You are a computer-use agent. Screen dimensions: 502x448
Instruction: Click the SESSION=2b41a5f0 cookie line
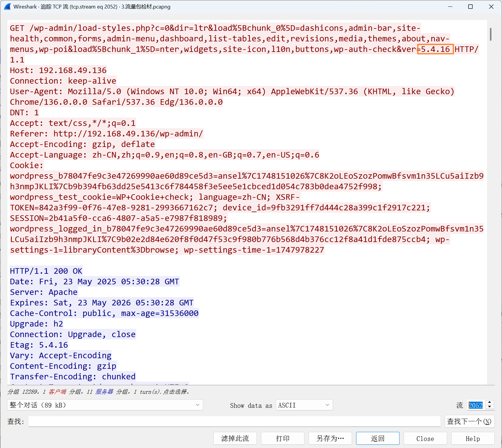119,218
